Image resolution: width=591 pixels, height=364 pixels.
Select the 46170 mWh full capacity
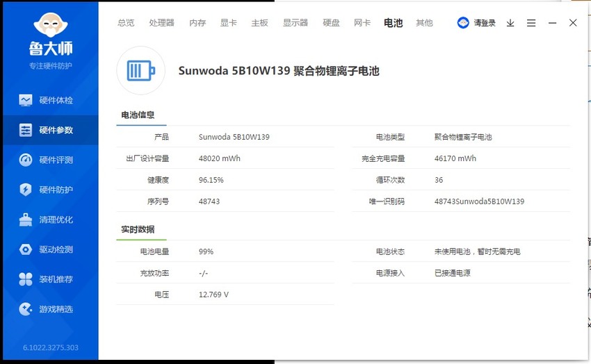455,158
